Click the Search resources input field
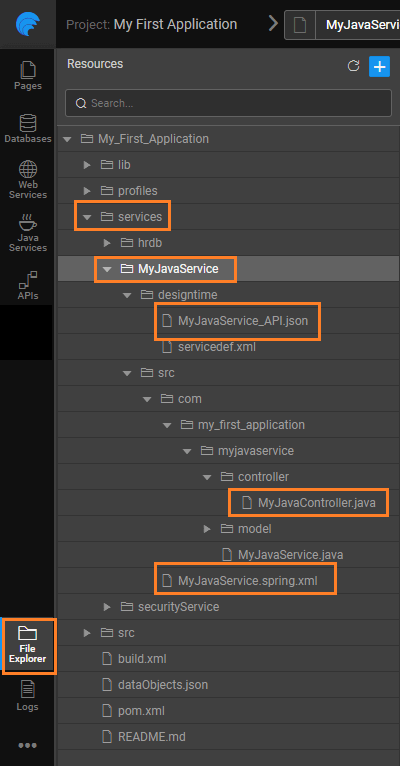 229,103
